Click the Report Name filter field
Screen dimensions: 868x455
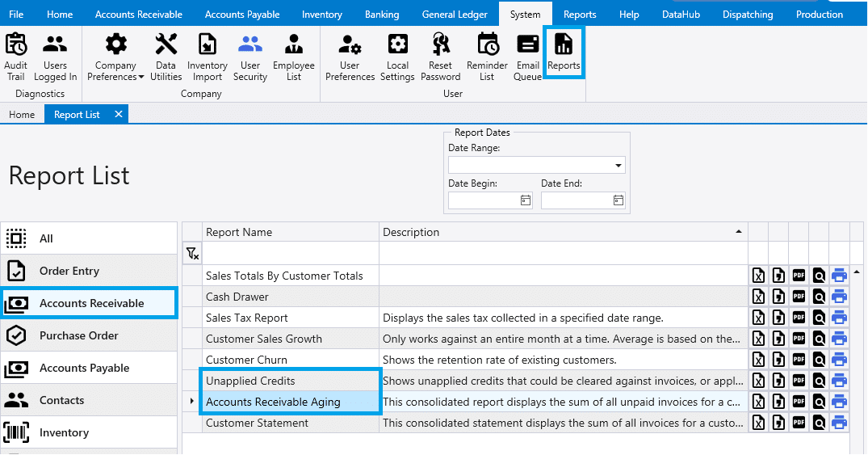tap(291, 253)
